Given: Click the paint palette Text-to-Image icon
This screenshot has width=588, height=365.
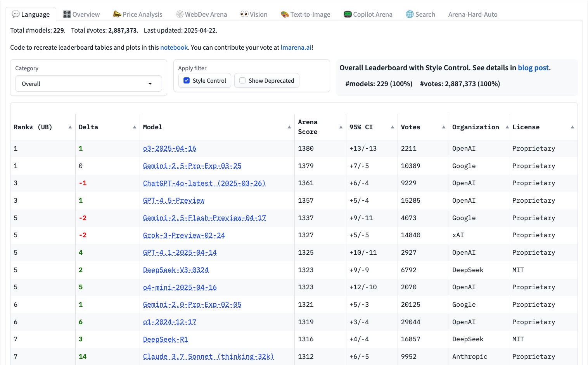Looking at the screenshot, I should point(285,14).
